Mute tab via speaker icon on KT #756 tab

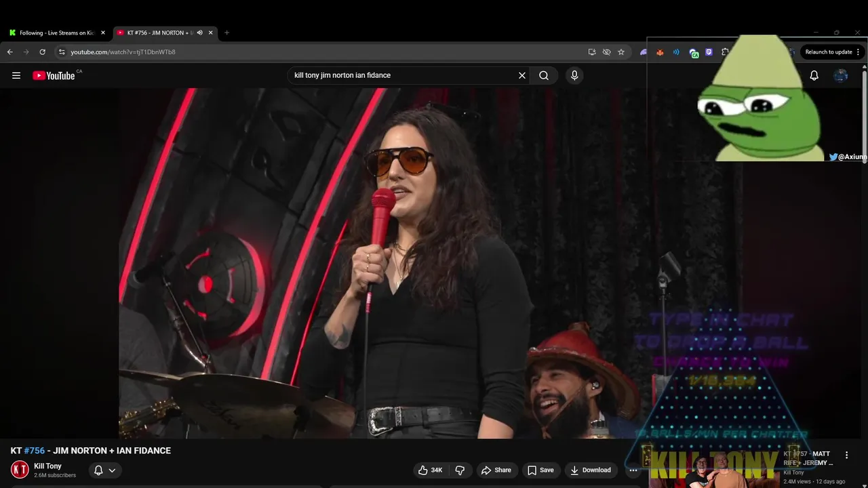pyautogui.click(x=199, y=33)
